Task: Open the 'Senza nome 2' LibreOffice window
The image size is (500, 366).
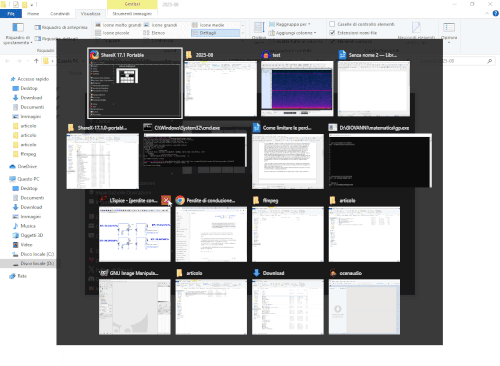Action: pyautogui.click(x=374, y=88)
